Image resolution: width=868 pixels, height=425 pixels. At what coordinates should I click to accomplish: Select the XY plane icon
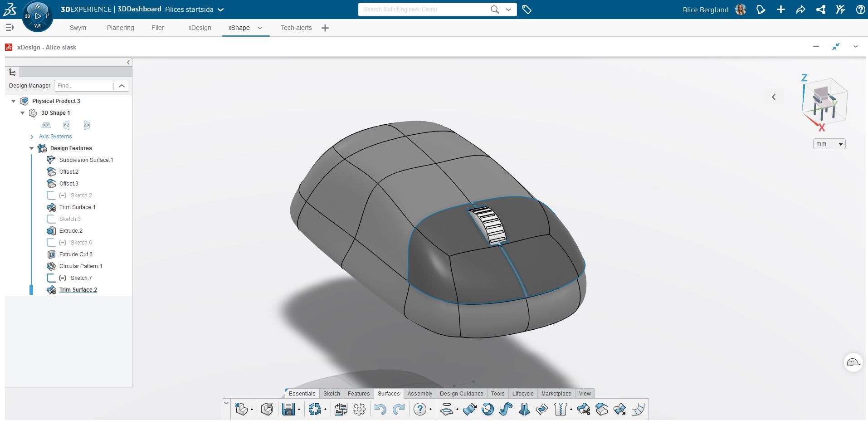(x=46, y=125)
